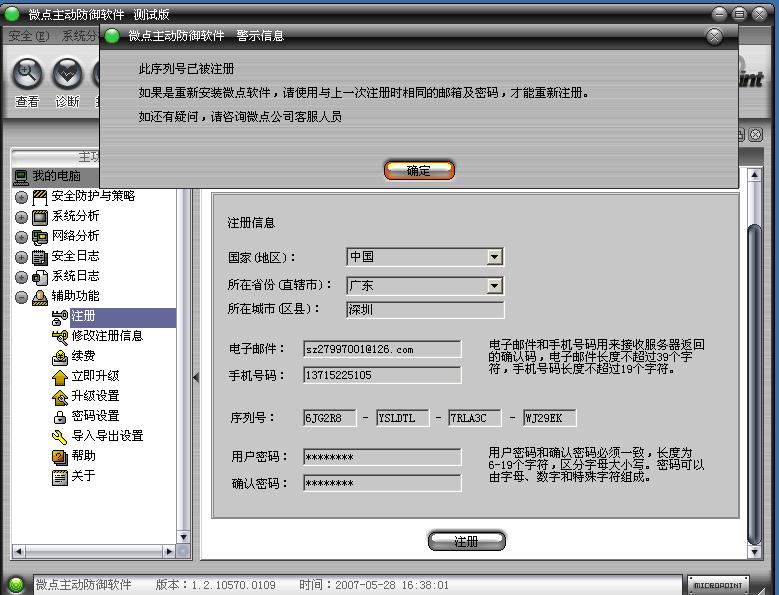Viewport: 779px width, 595px height.
Task: Click the 电子邮件 input field
Action: [x=382, y=349]
